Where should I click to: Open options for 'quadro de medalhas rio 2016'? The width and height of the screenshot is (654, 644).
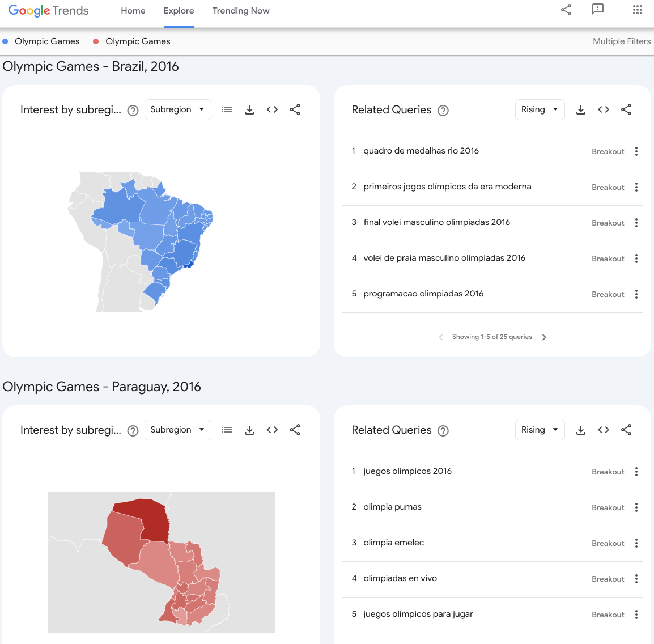pos(636,151)
